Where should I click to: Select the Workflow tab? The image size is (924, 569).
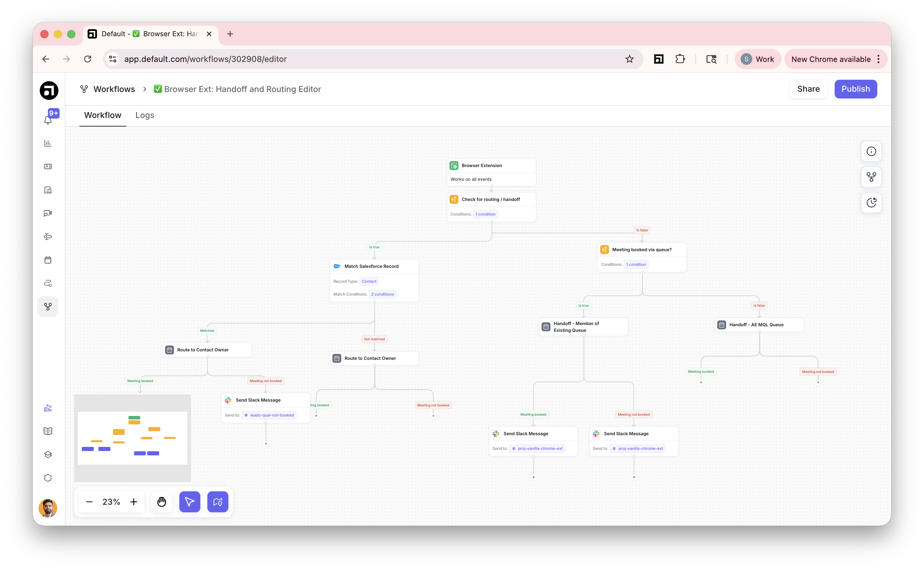[x=102, y=115]
